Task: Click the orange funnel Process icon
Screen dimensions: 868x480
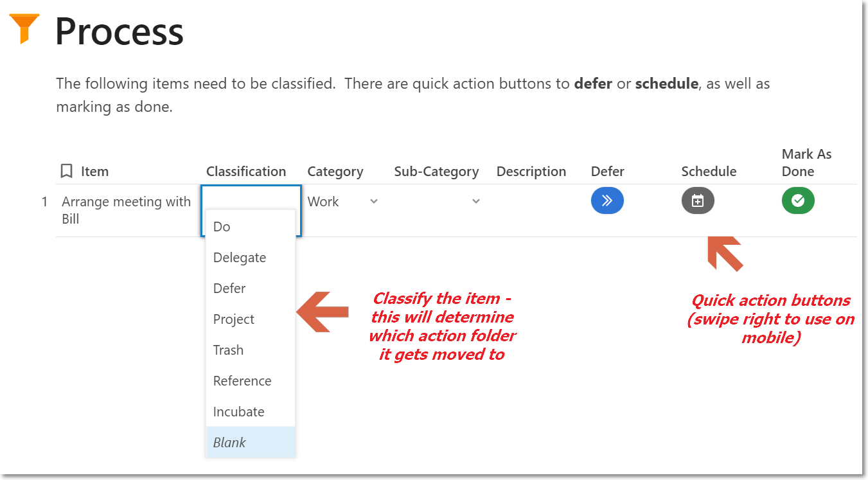Action: click(25, 28)
